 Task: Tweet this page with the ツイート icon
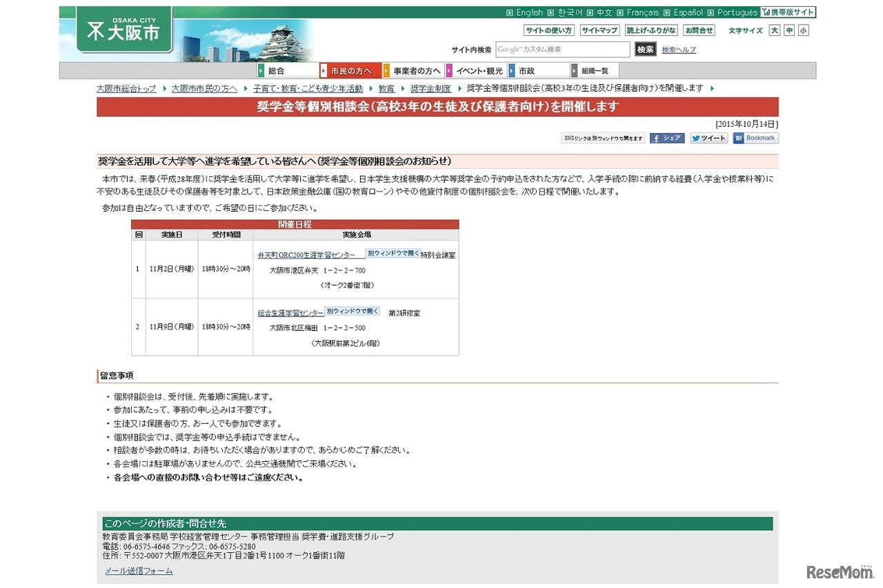point(708,138)
